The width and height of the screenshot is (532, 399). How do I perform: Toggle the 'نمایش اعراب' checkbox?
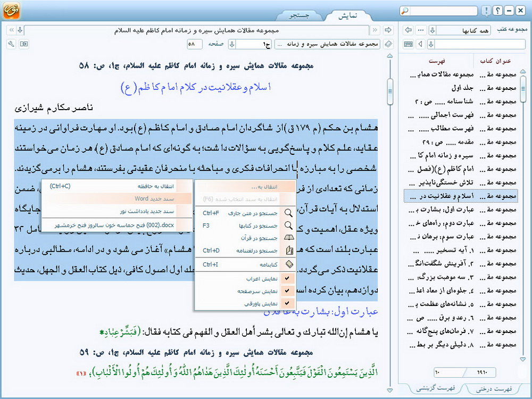click(287, 279)
